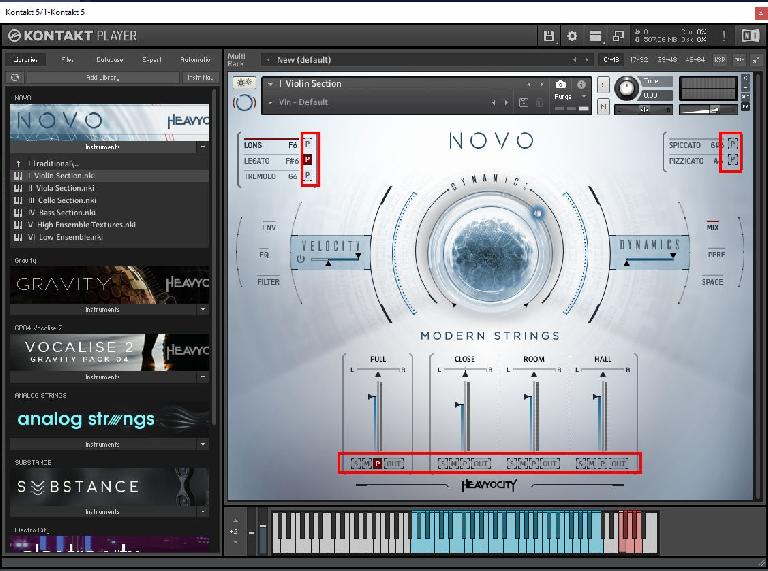
Task: Toggle purge P for TREMOLO articulation
Action: coord(308,175)
